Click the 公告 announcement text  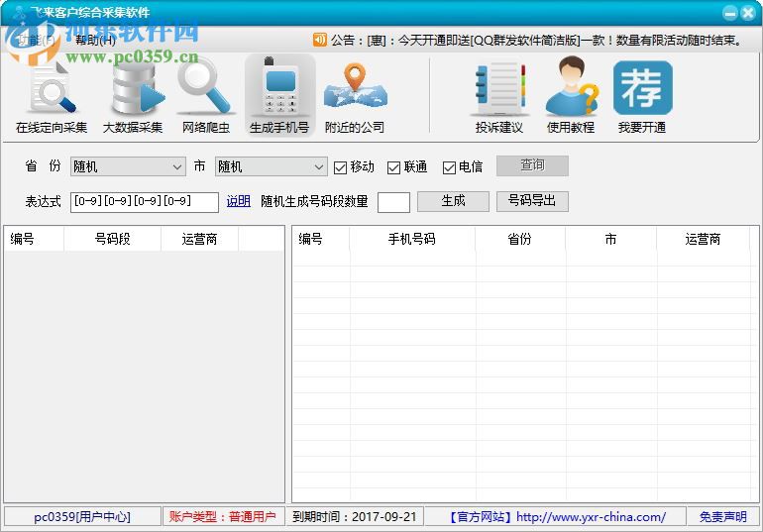click(536, 41)
